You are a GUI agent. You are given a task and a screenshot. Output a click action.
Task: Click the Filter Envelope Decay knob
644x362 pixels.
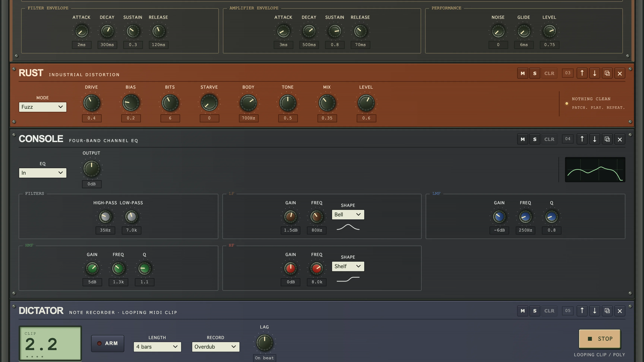[107, 31]
